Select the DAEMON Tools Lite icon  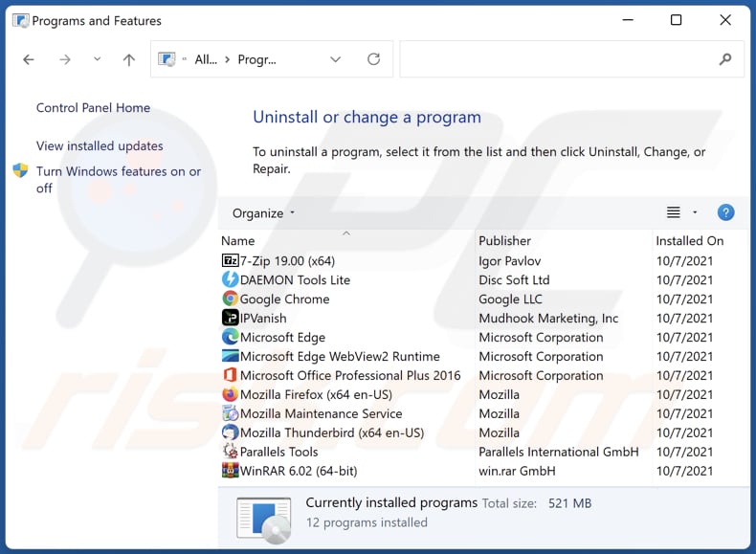(x=230, y=280)
